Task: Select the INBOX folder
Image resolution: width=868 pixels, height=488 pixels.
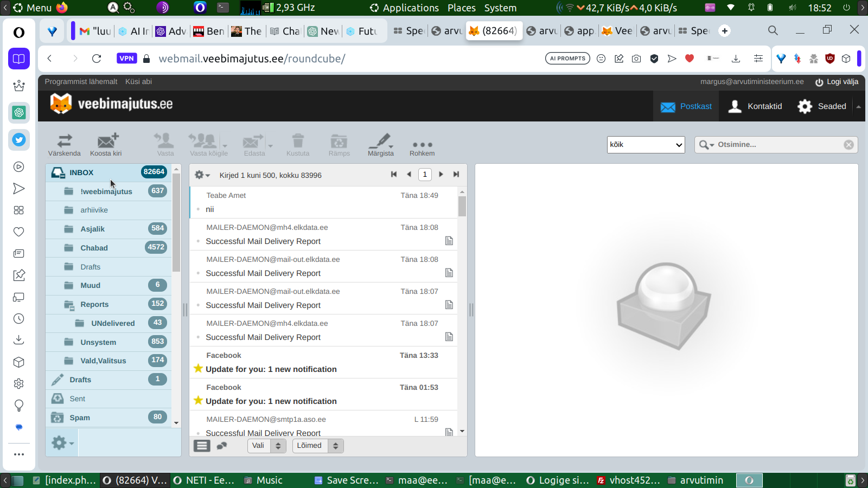Action: point(108,172)
